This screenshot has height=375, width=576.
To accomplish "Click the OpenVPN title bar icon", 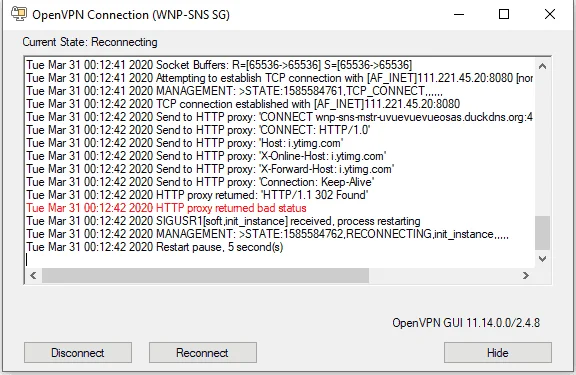I will tap(19, 14).
